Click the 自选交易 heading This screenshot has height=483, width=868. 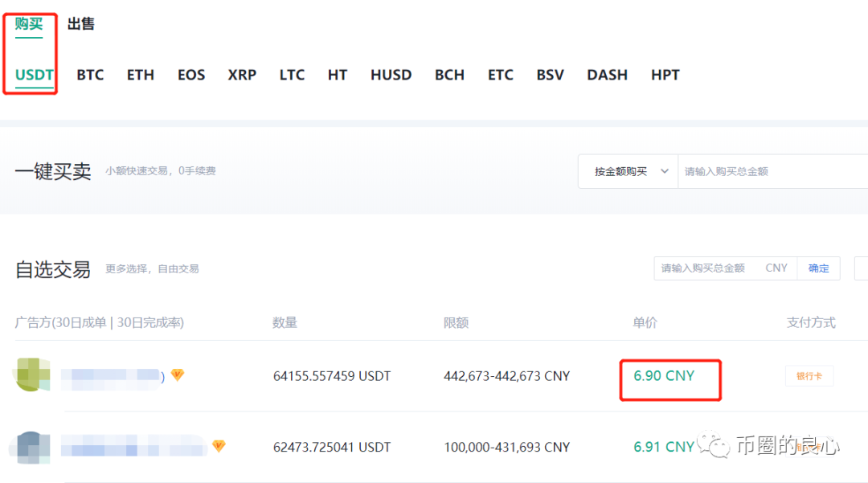coord(53,269)
